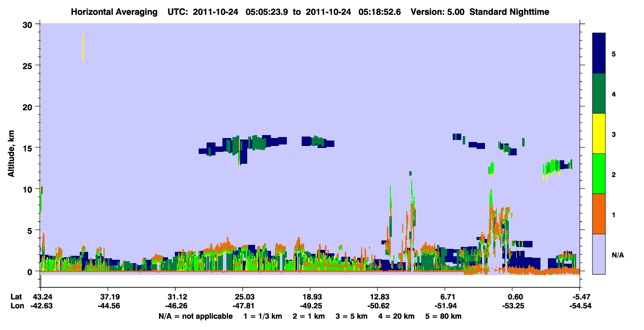This screenshot has width=644, height=330.
Task: Click the 'Standard Nighttime' label
Action: 509,12
